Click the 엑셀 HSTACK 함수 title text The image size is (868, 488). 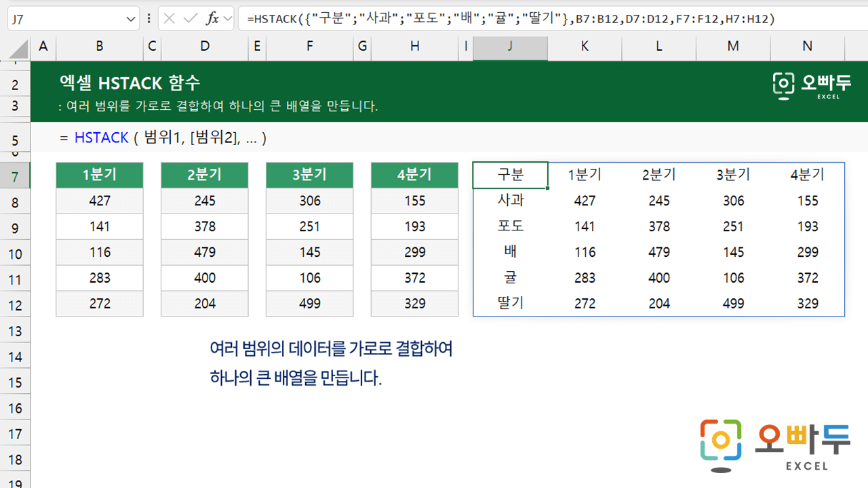[130, 83]
